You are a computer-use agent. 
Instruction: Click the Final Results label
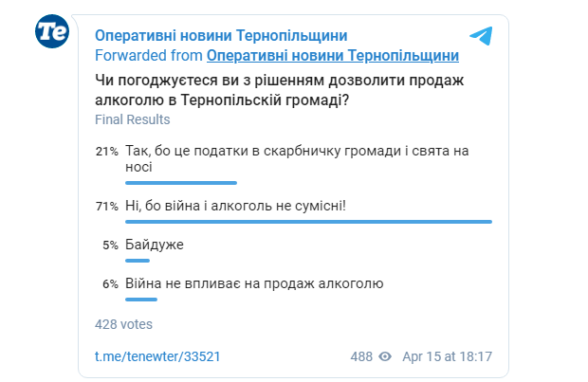point(133,119)
